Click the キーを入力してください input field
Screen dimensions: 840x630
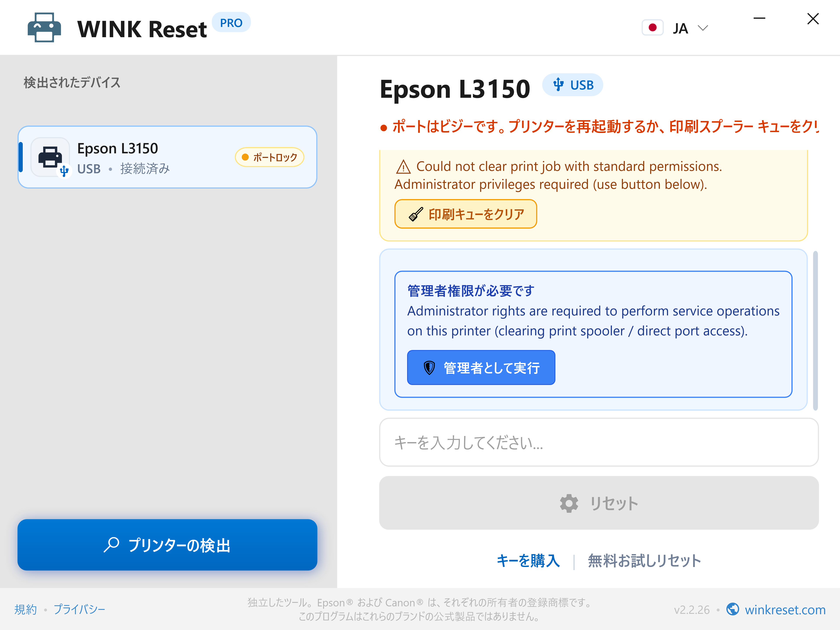(599, 442)
